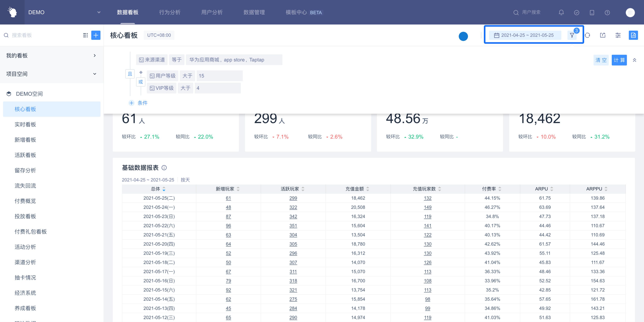Toggle the 或 logic operator
Screen dimensions: 644x322
140,82
